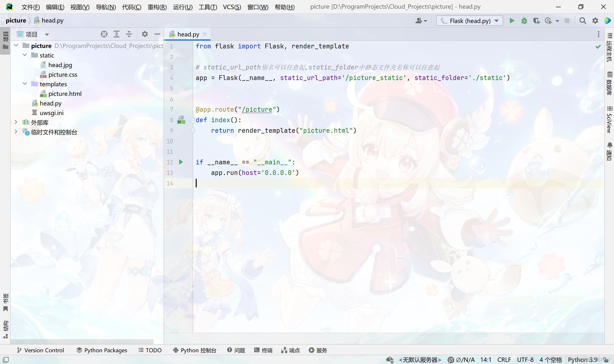The width and height of the screenshot is (614, 364).
Task: Click the Debug bug icon
Action: tap(524, 21)
